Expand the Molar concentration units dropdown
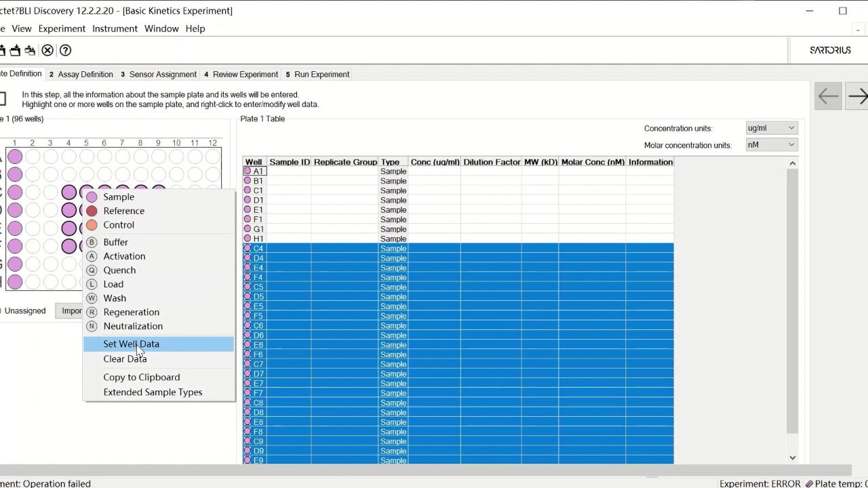The image size is (868, 488). 771,145
